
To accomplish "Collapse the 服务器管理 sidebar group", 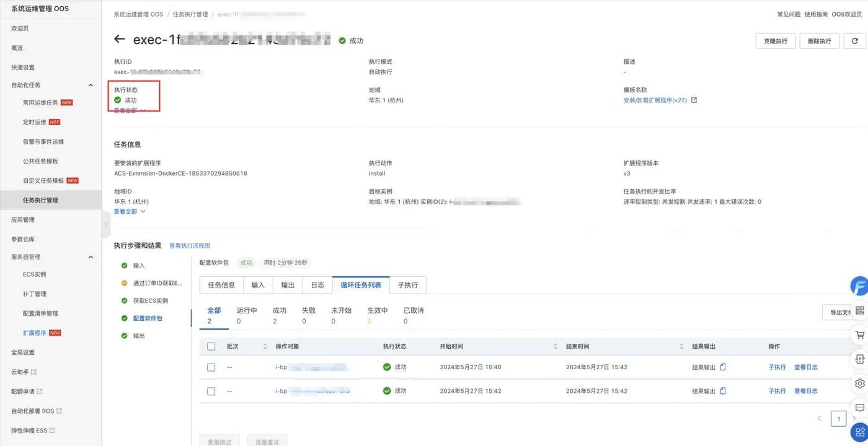I will point(91,257).
